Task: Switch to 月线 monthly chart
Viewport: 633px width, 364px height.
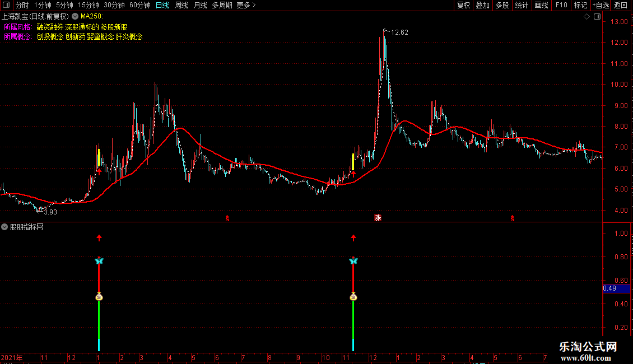Action: [x=200, y=5]
